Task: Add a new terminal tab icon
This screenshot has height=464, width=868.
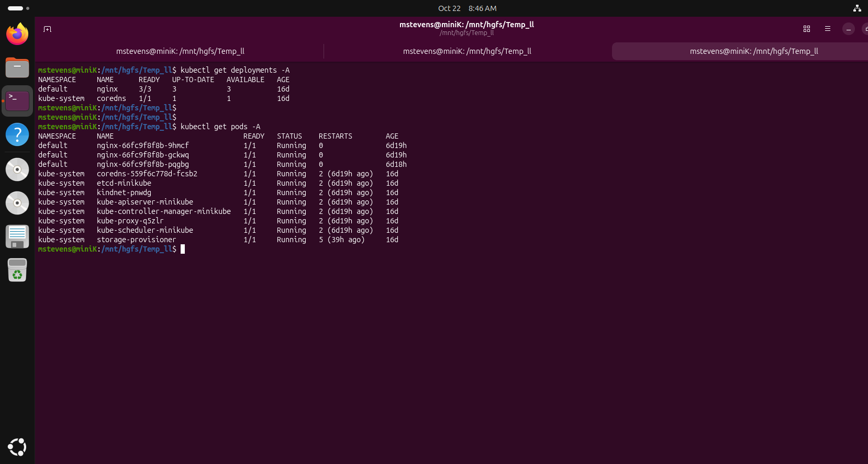Action: (48, 29)
